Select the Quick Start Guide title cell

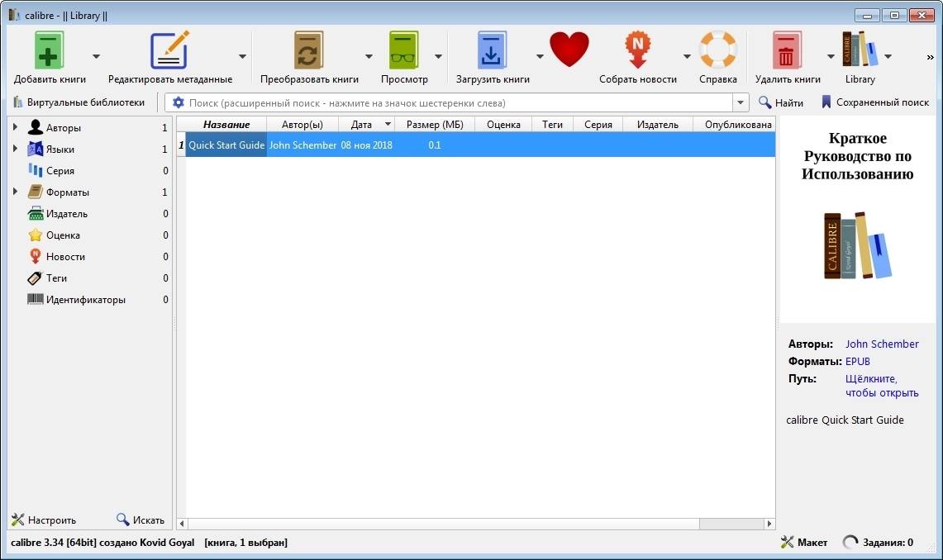(x=226, y=145)
